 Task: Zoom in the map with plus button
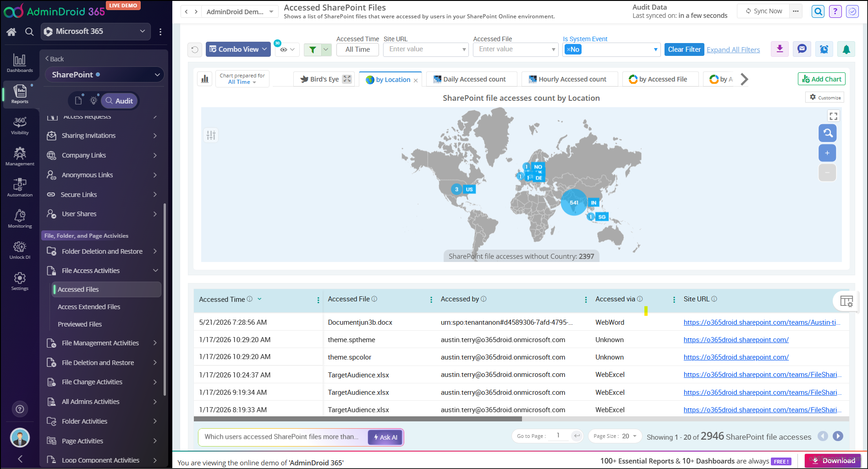(827, 153)
